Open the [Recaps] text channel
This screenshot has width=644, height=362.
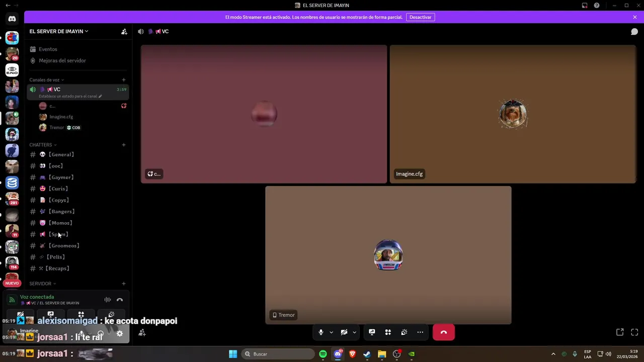pyautogui.click(x=78, y=268)
